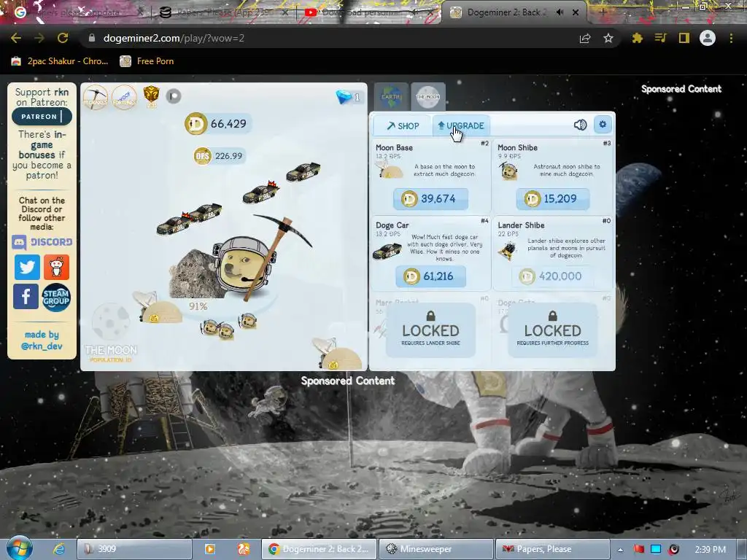Go back in Chrome
Screen dimensions: 747x560
tap(16, 38)
